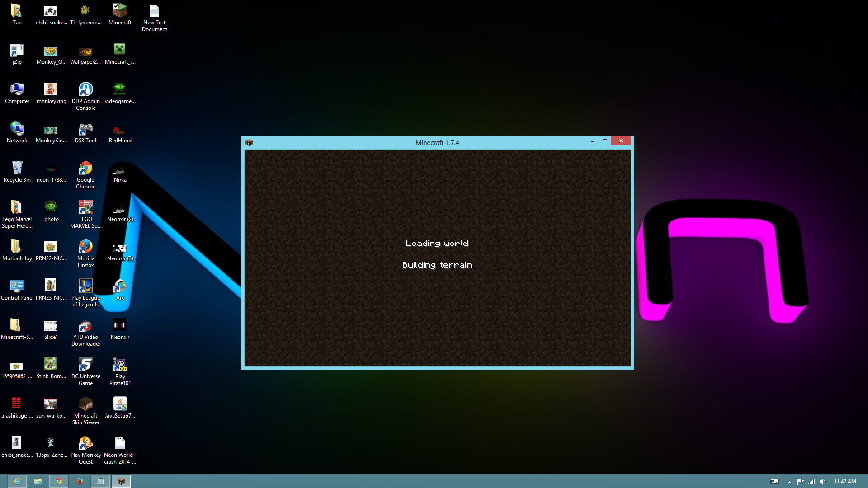Open Internet Explorer from taskbar
The image size is (868, 488).
click(x=17, y=481)
